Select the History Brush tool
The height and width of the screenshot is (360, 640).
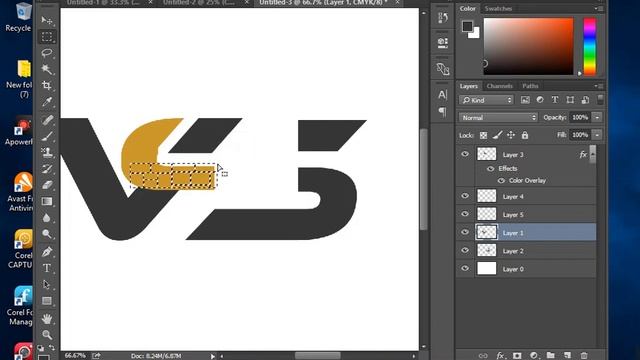pyautogui.click(x=47, y=169)
